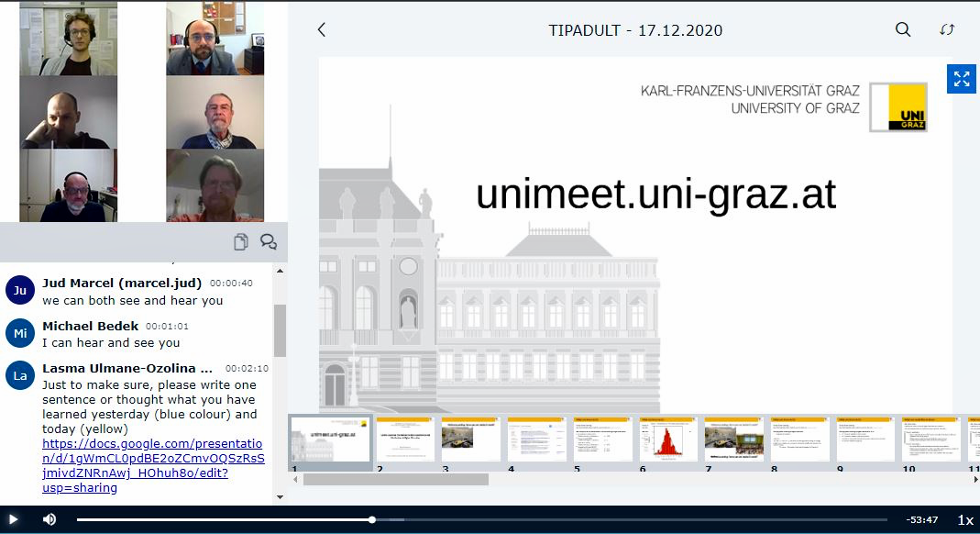Click the '00:01:01' chat timestamp
Image resolution: width=980 pixels, height=534 pixels.
(167, 327)
